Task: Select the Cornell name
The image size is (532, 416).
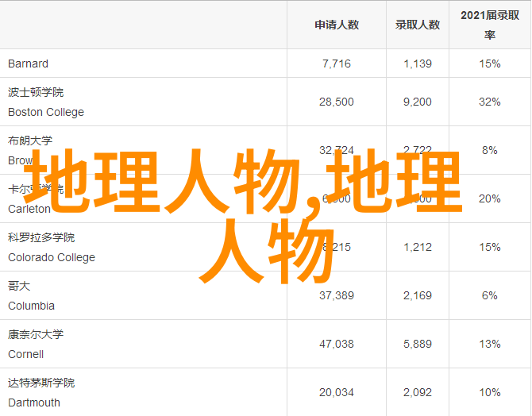Action: point(25,355)
